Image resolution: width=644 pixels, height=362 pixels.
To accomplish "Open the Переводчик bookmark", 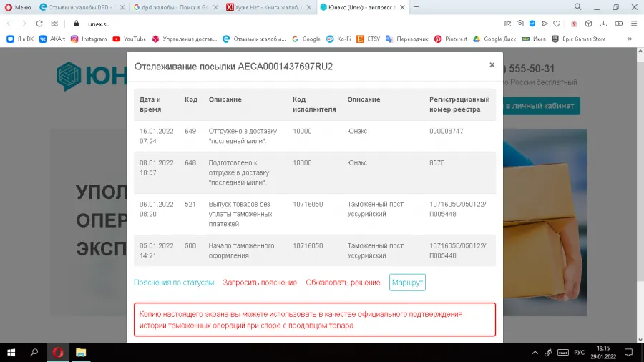I will click(x=406, y=39).
